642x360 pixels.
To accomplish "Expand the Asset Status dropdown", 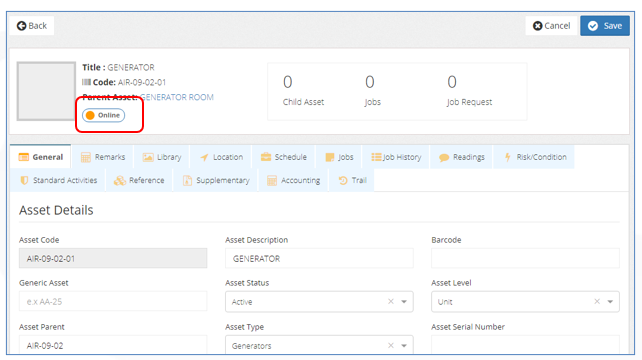I will pos(404,302).
